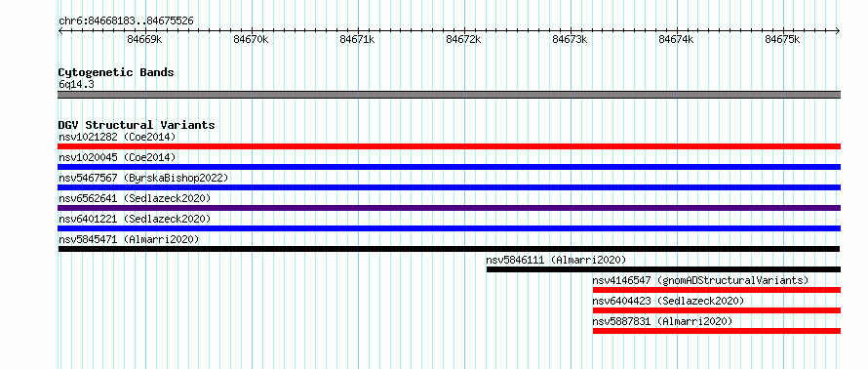The image size is (868, 369).
Task: Click the Cytogenetic Bands track title
Action: click(x=116, y=72)
